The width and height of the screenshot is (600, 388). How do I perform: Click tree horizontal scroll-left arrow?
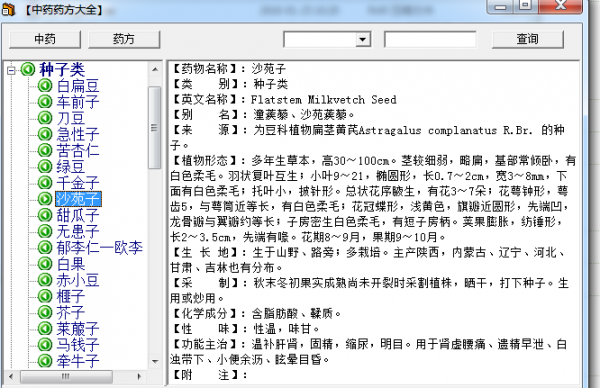(11, 377)
